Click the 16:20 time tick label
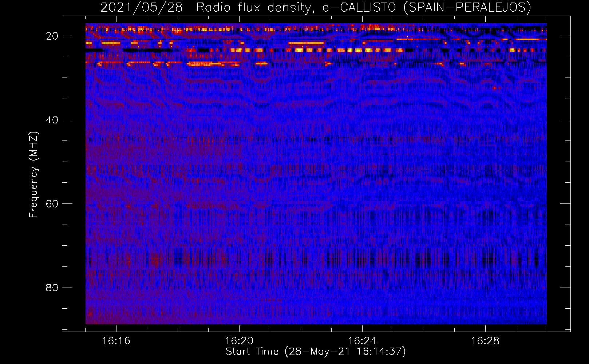 click(x=239, y=341)
